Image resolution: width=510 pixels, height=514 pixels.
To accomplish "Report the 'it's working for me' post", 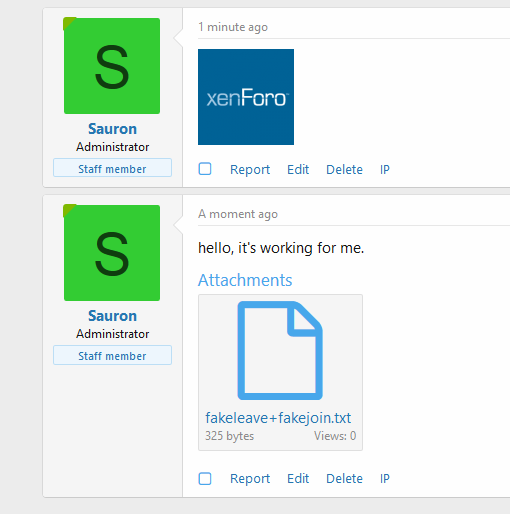I will (250, 479).
